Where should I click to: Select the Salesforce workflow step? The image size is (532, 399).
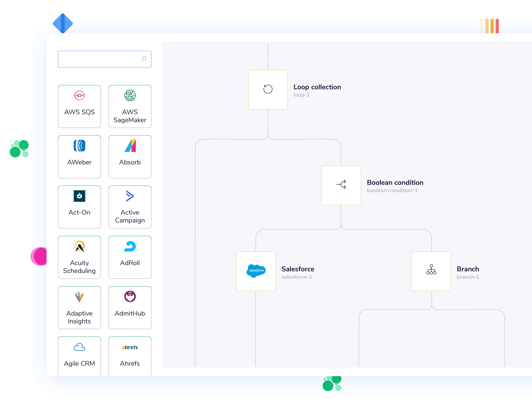tap(256, 271)
